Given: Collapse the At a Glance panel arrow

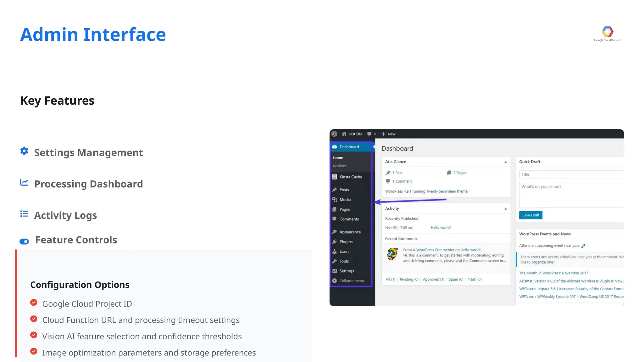Looking at the screenshot, I should (x=506, y=162).
